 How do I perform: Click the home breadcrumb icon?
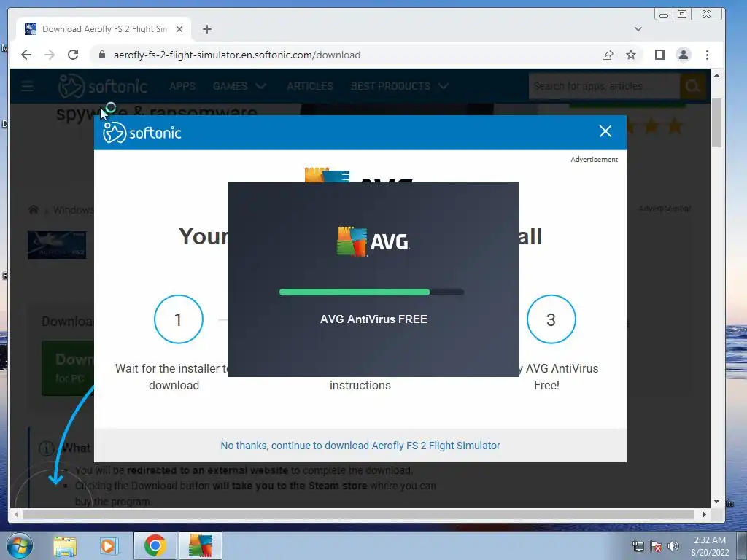[33, 209]
